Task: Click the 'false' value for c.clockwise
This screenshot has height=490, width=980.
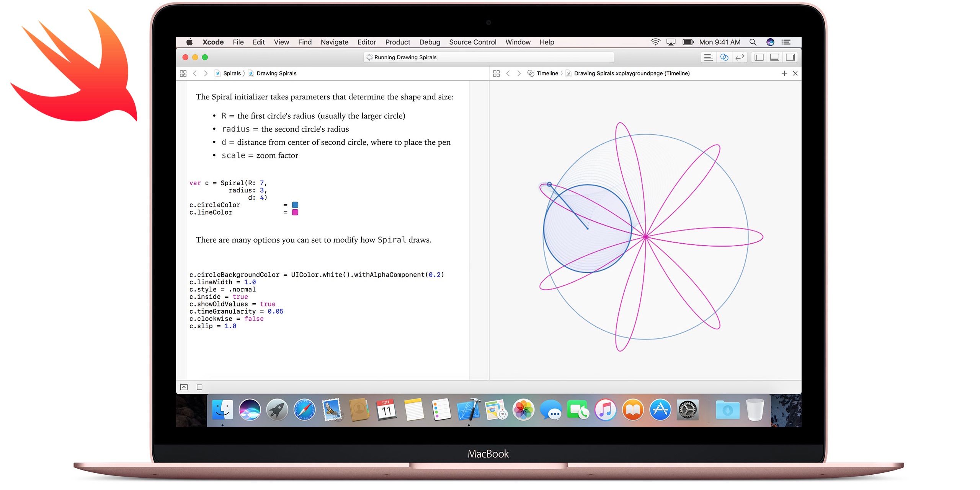Action: point(254,319)
